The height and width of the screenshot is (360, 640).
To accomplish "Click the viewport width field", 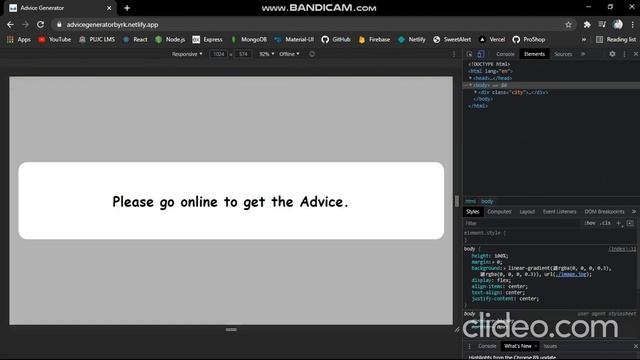I will pos(219,54).
